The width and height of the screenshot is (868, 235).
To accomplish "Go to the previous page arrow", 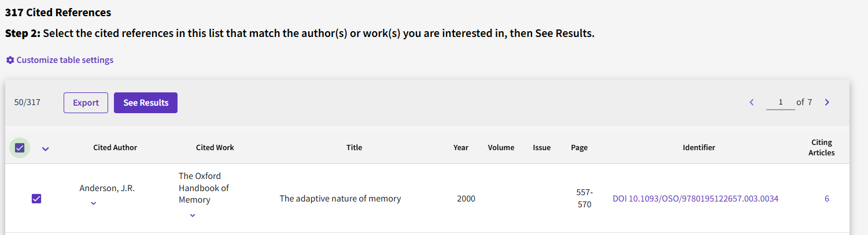I will pyautogui.click(x=752, y=102).
